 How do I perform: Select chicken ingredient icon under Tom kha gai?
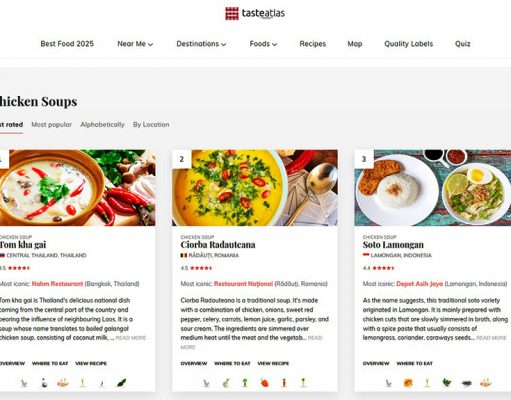[x=24, y=383]
